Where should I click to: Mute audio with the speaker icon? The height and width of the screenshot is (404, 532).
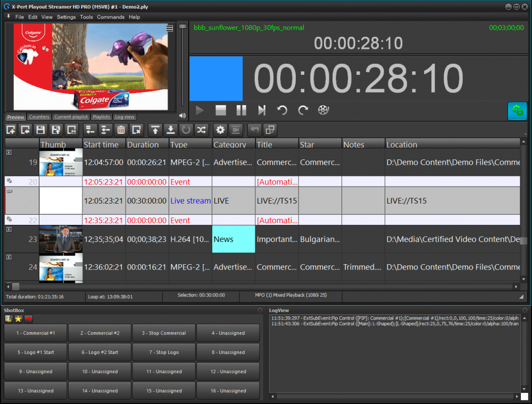[182, 115]
